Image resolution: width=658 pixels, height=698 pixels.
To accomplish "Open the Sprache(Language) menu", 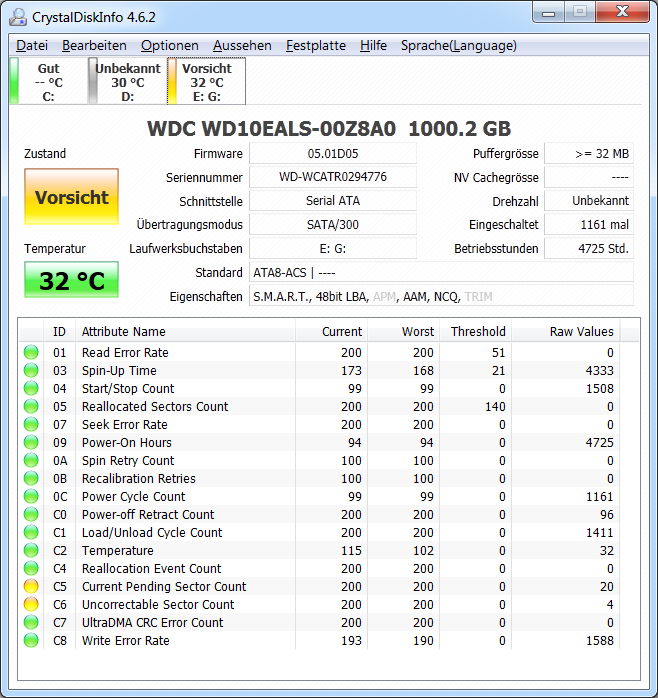I will tap(459, 45).
